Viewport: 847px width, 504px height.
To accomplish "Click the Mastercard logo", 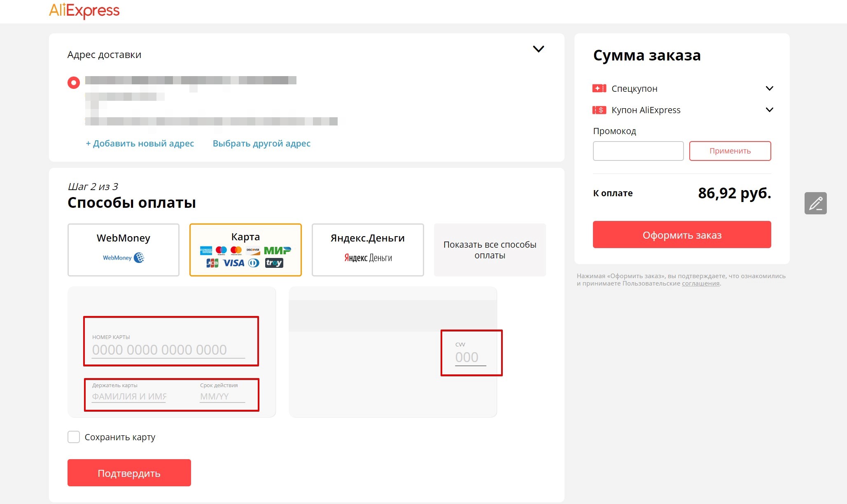I will [x=236, y=250].
